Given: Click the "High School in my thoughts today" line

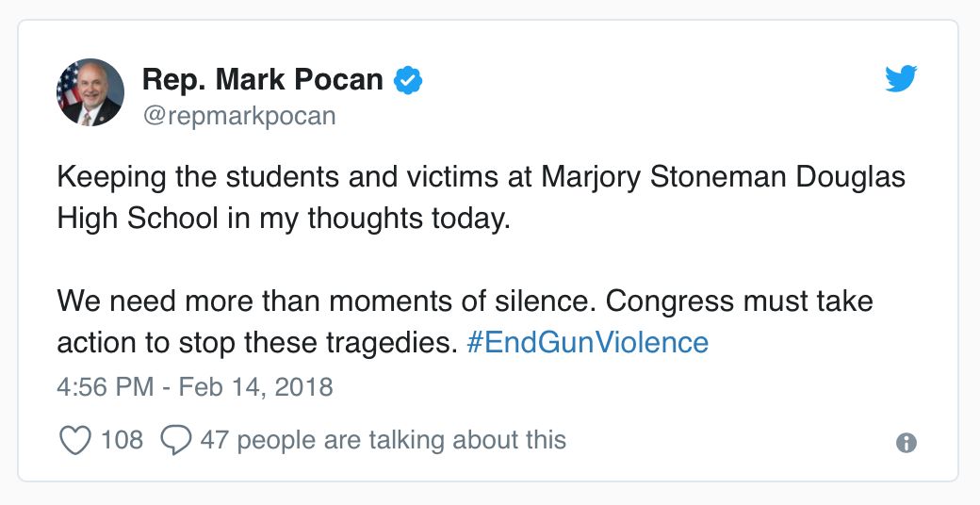Looking at the screenshot, I should pyautogui.click(x=283, y=218).
